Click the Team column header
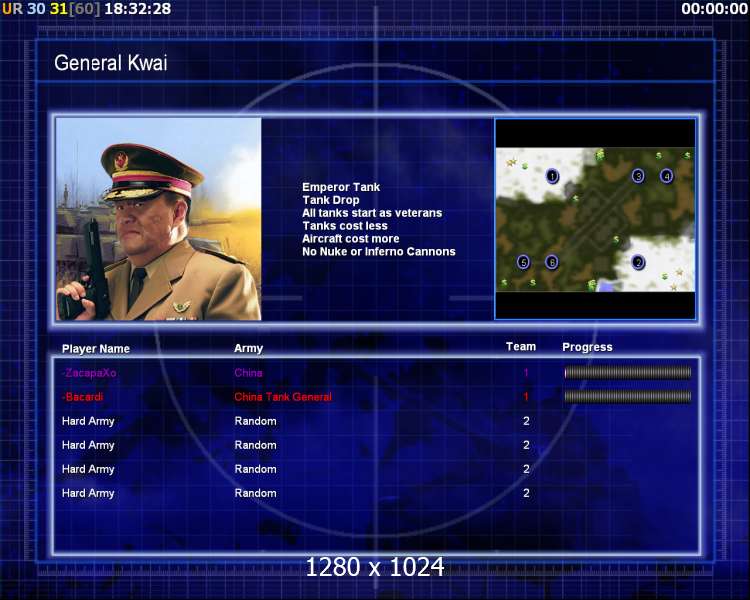Image resolution: width=750 pixels, height=600 pixels. click(x=521, y=347)
